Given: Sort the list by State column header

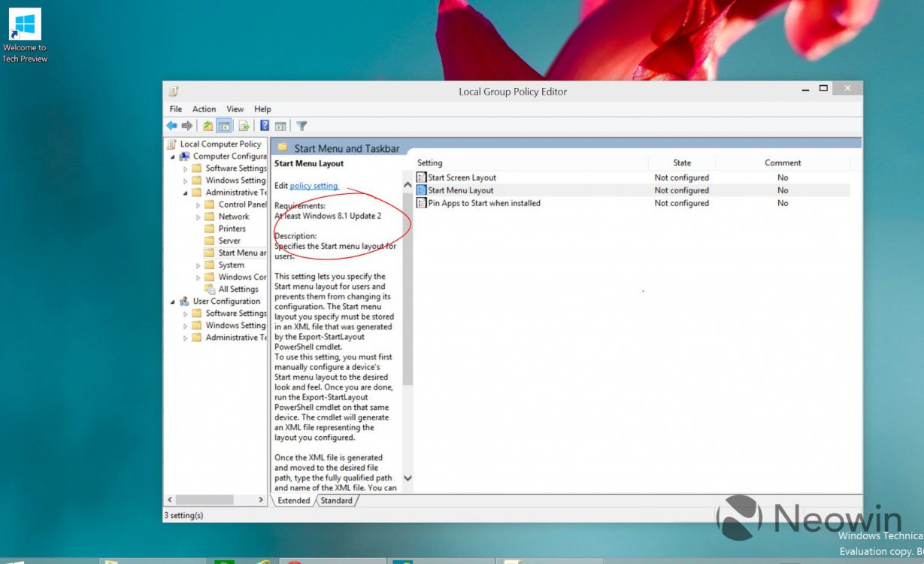Looking at the screenshot, I should 682,162.
